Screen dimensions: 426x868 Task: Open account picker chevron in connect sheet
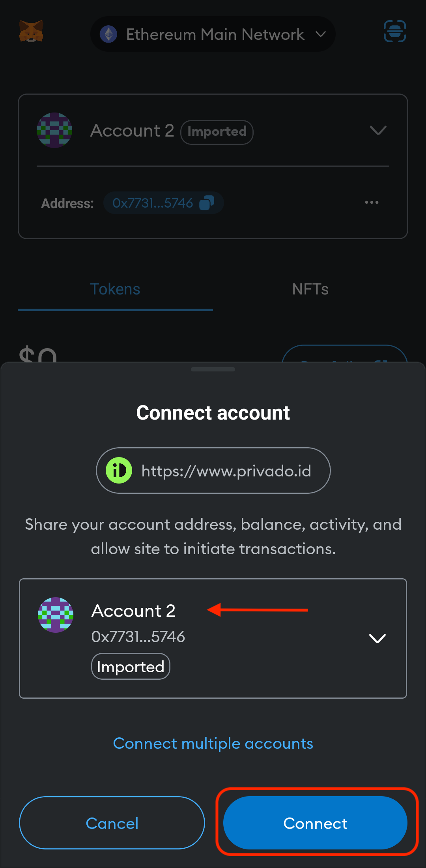(377, 638)
